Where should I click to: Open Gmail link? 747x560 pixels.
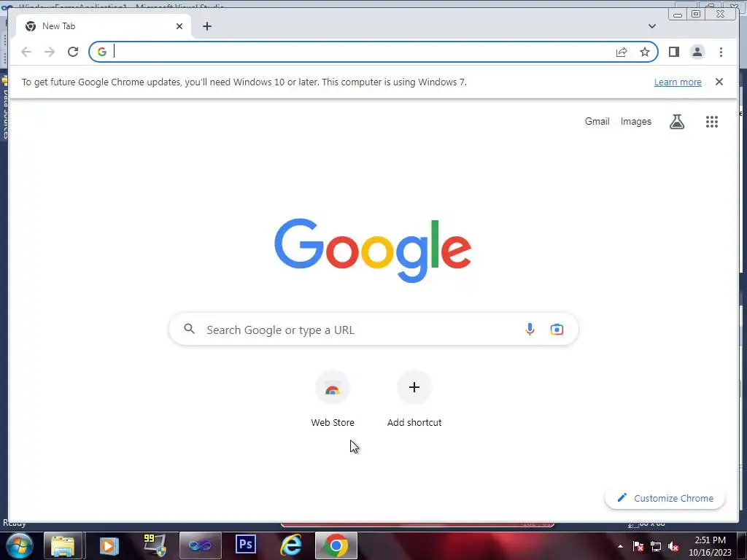[x=597, y=122]
